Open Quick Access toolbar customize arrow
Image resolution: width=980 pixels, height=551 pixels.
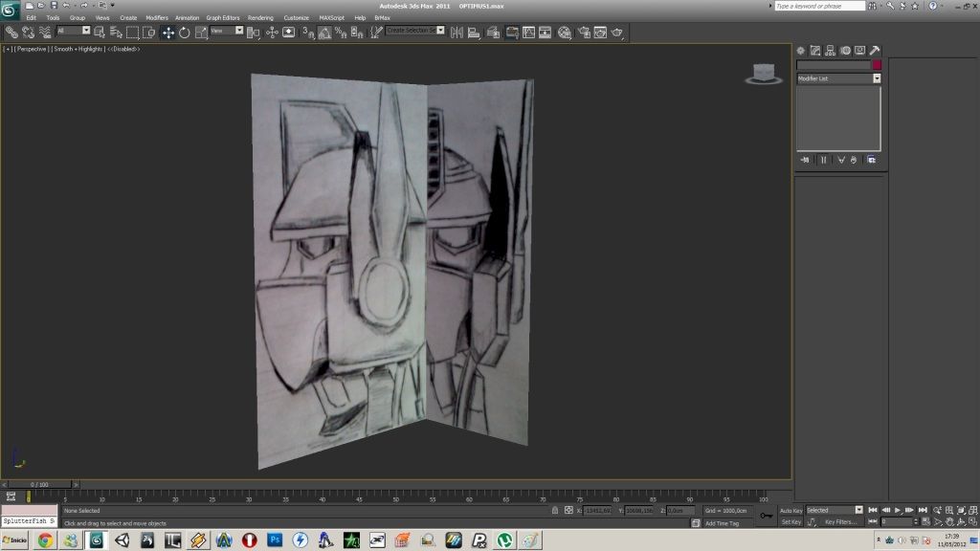pyautogui.click(x=113, y=5)
